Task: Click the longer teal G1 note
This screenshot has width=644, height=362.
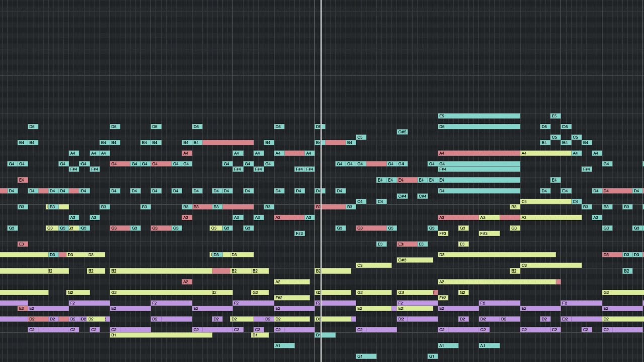Action: point(366,356)
